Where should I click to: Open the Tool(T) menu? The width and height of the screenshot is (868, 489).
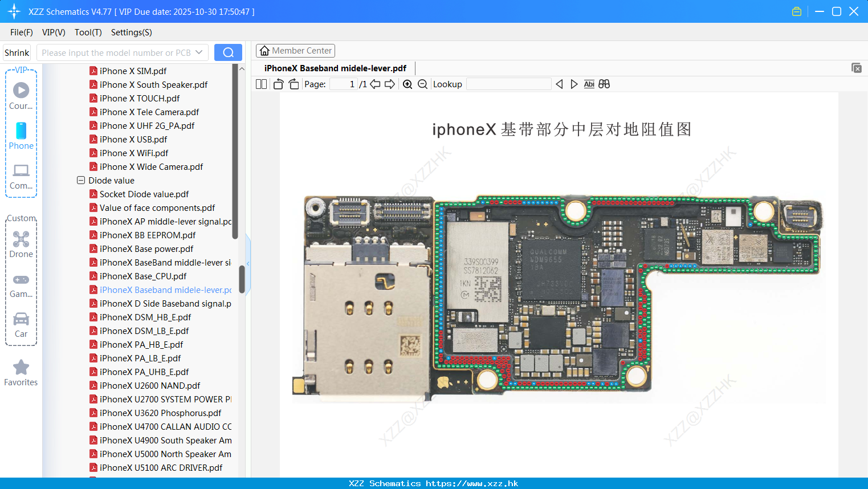click(88, 32)
